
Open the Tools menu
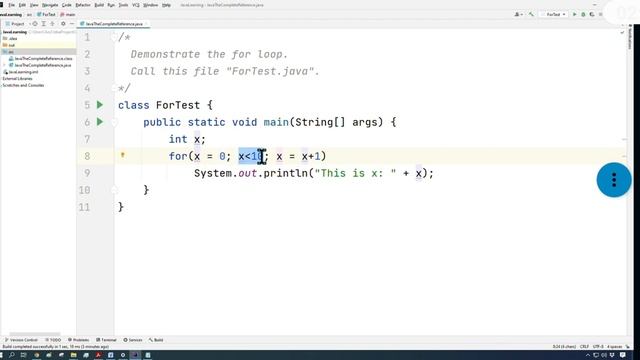[123, 5]
